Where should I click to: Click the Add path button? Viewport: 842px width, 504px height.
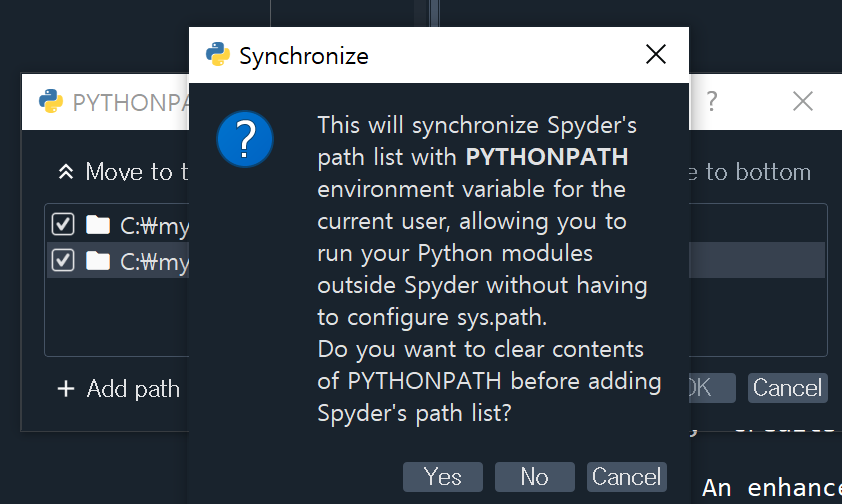pyautogui.click(x=119, y=389)
